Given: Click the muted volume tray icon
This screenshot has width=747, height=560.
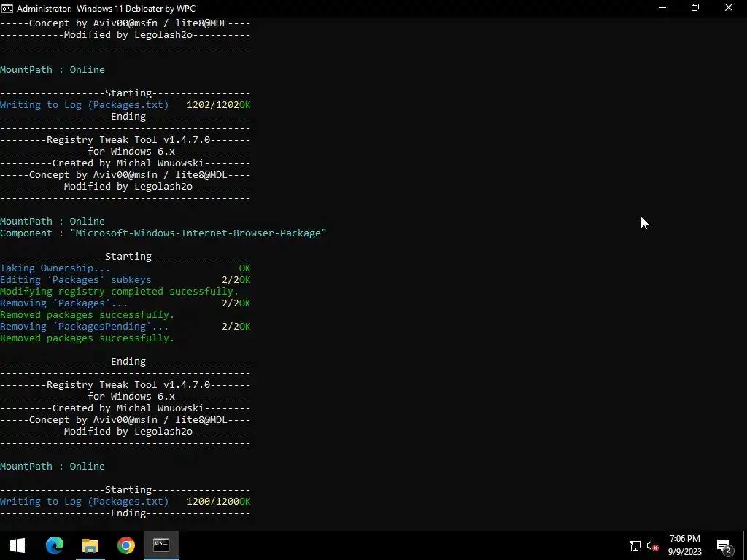Looking at the screenshot, I should pos(653,545).
